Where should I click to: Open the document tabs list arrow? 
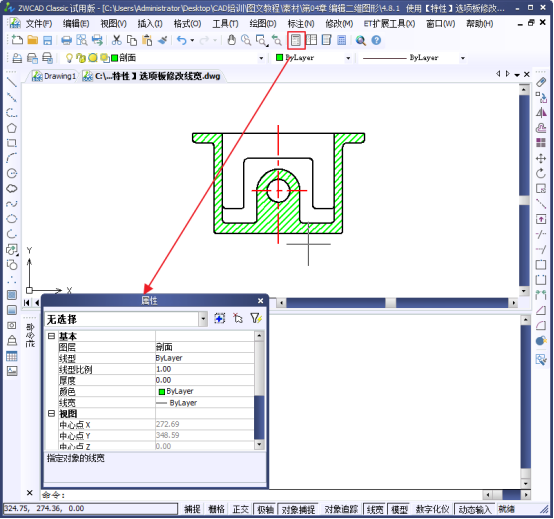click(517, 75)
